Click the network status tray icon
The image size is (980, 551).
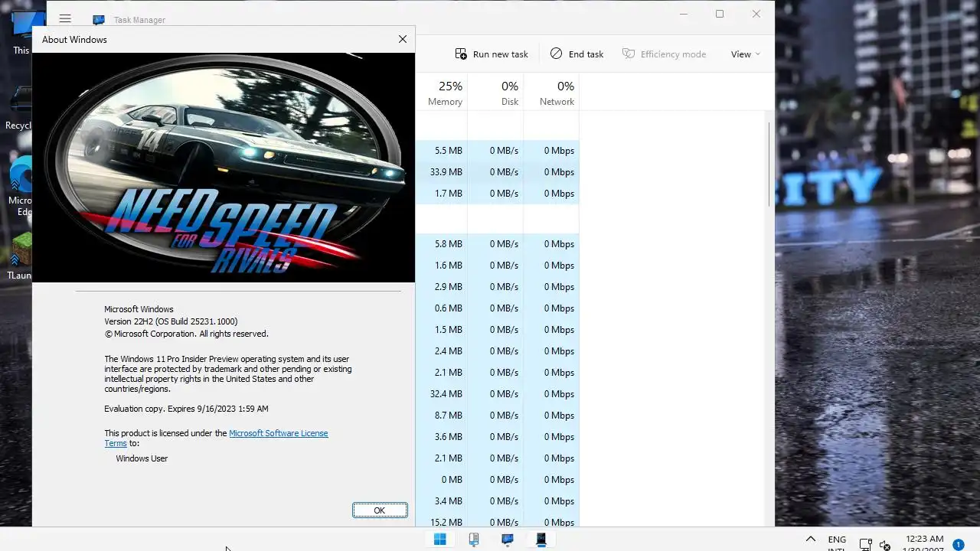pos(866,546)
